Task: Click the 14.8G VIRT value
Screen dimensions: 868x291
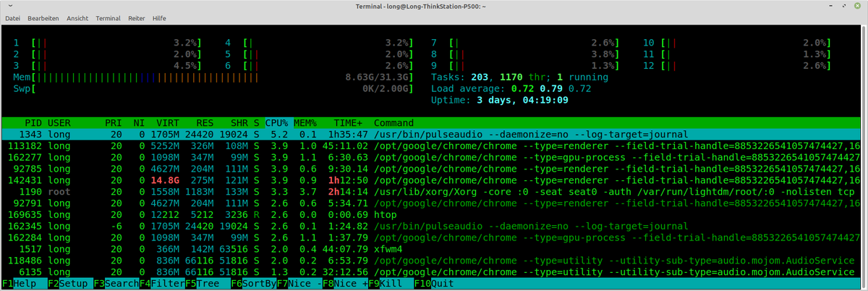Action: click(x=165, y=181)
